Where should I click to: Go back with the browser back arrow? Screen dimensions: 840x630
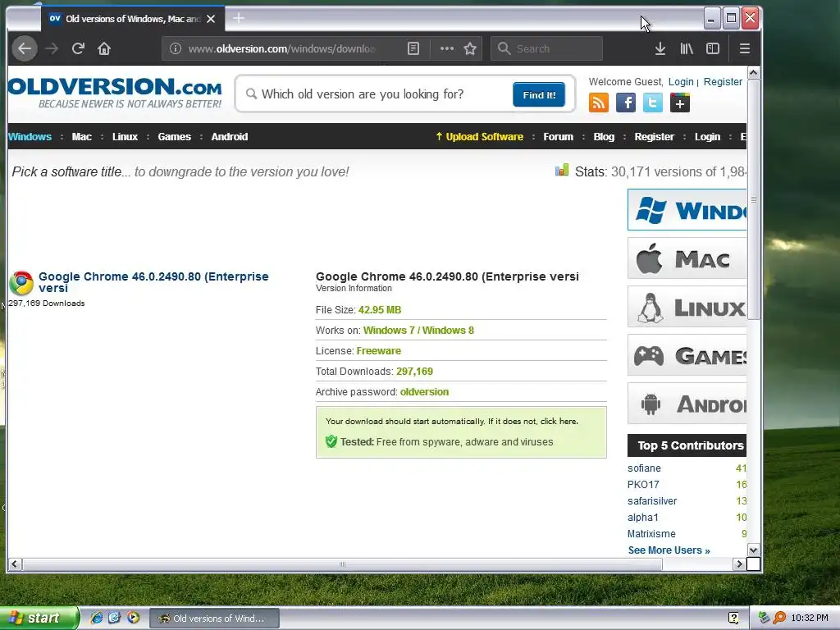tap(25, 48)
